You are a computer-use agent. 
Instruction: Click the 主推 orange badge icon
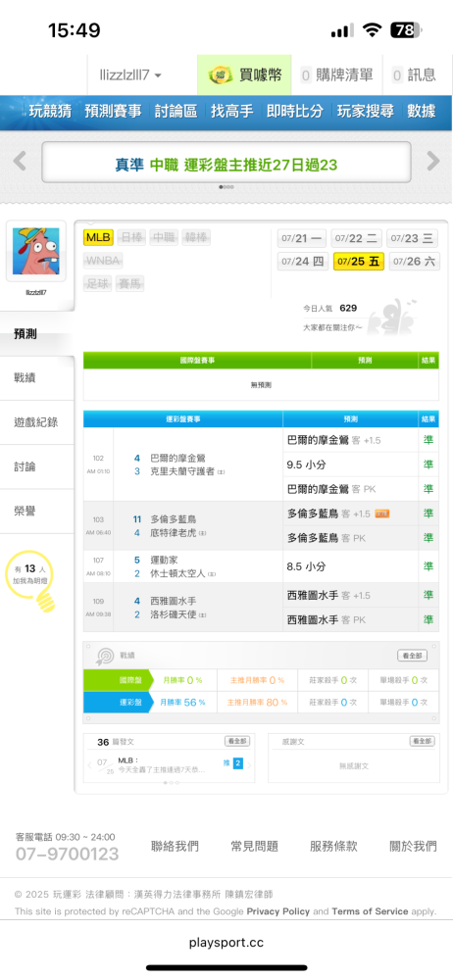tap(381, 514)
